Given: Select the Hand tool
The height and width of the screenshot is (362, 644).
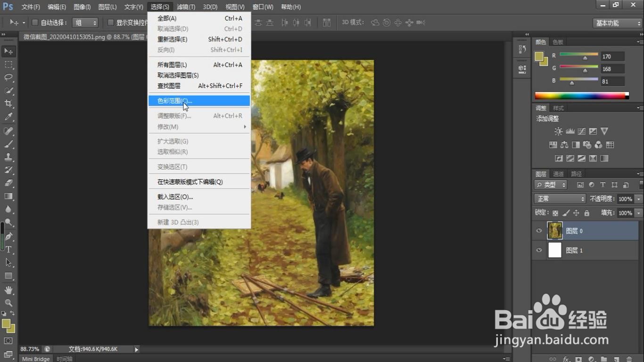Looking at the screenshot, I should tap(8, 290).
